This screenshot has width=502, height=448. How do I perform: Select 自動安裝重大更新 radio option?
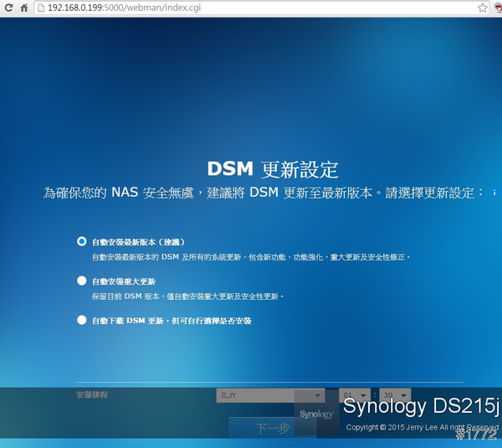click(82, 281)
